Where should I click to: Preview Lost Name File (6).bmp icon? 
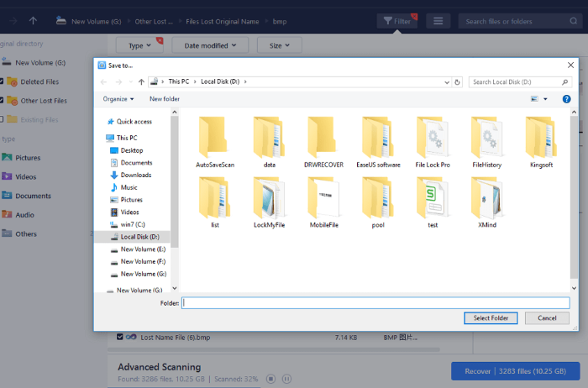[131, 337]
